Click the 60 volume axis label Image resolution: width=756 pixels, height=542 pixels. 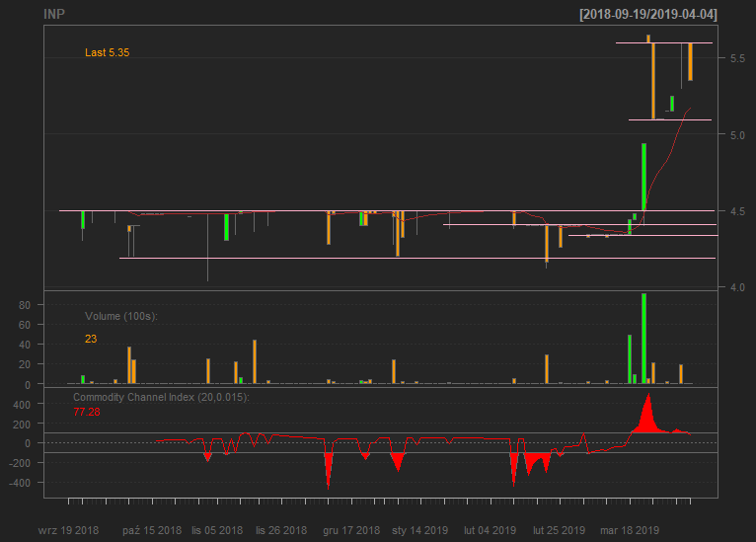[x=25, y=325]
